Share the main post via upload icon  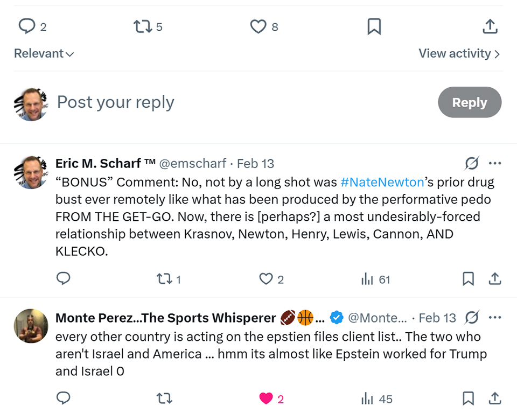pyautogui.click(x=490, y=26)
